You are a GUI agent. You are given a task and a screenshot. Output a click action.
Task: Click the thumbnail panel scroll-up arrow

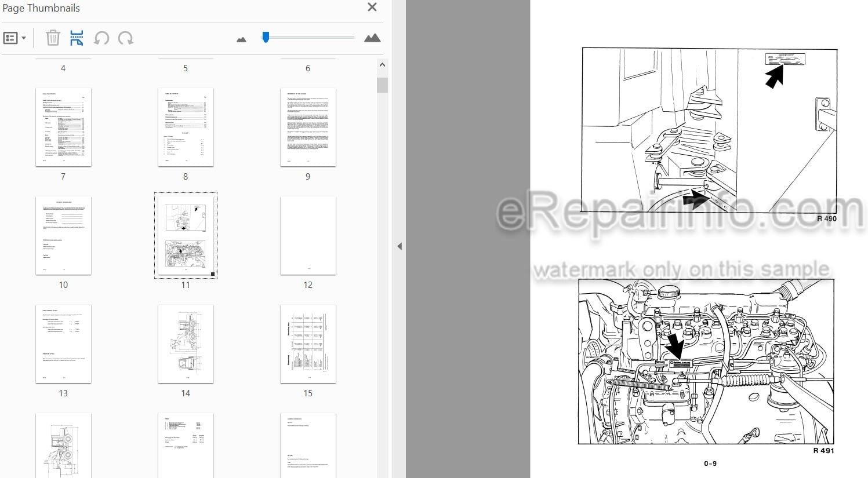tap(382, 65)
